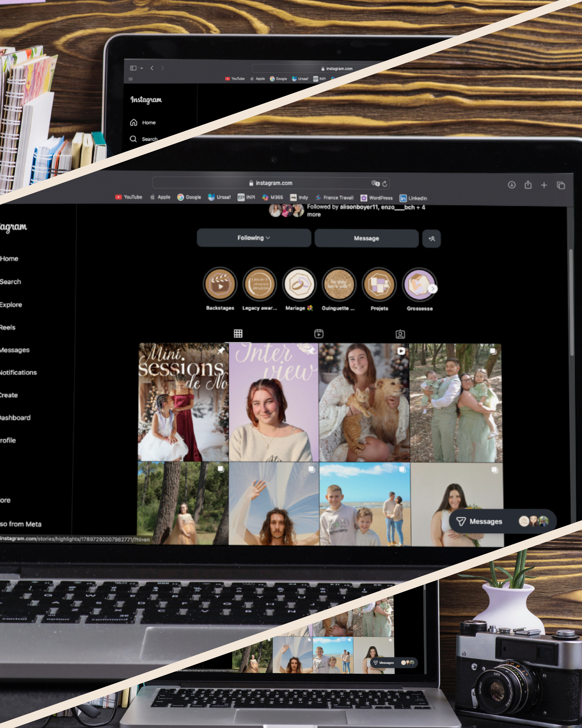The image size is (582, 728).
Task: Open the Mariage story highlight
Action: (x=299, y=284)
